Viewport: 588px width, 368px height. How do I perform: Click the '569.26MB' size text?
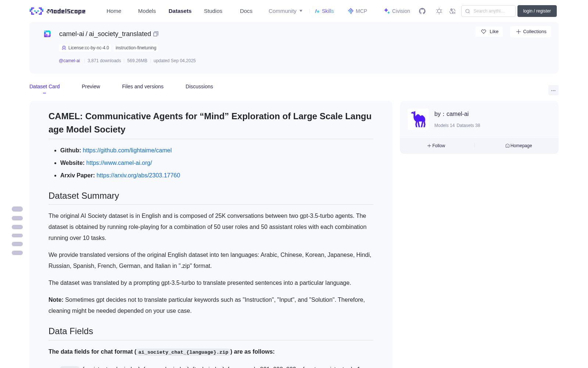[137, 61]
